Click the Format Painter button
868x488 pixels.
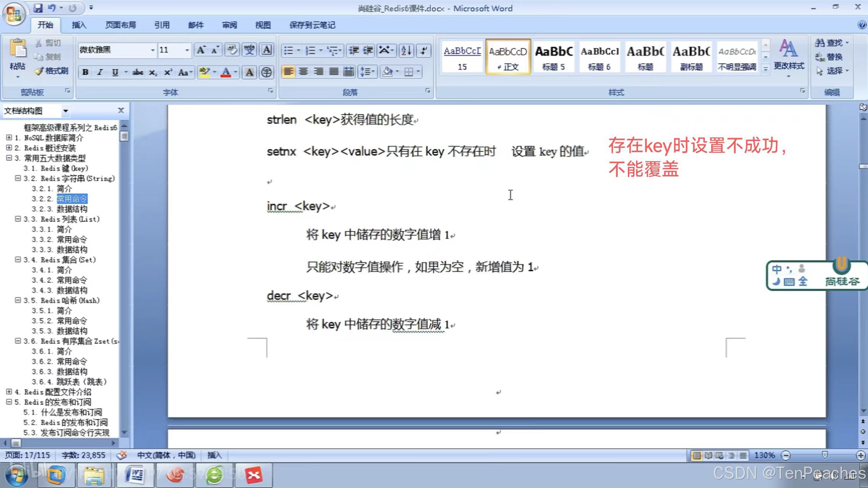(51, 71)
